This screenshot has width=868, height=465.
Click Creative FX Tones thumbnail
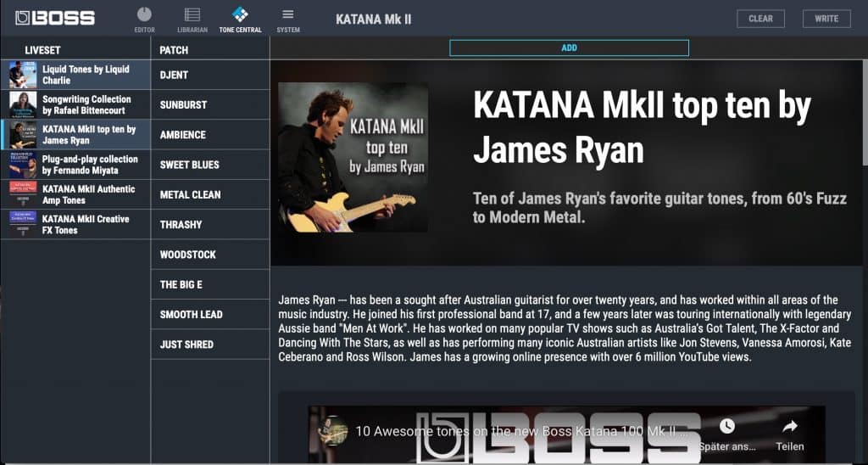(23, 225)
